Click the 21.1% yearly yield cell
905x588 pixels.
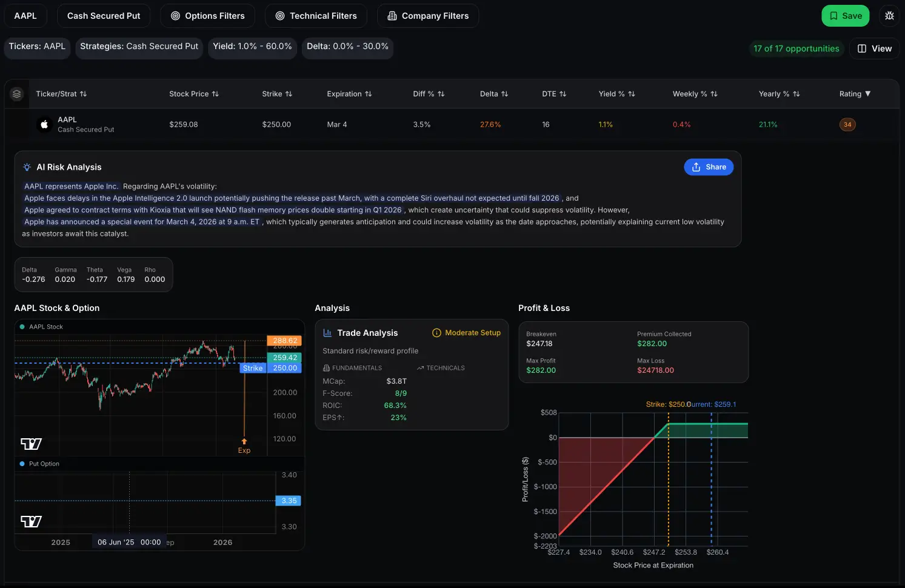click(768, 124)
